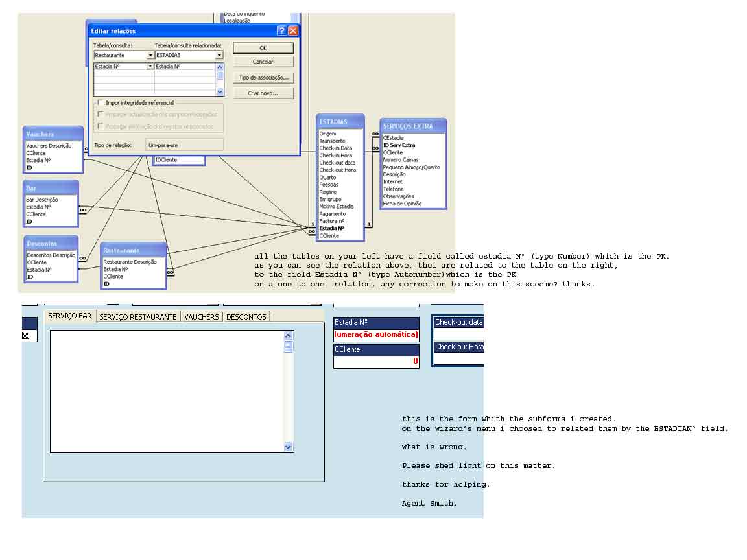Click the IDCliente field below the dialog
The height and width of the screenshot is (560, 747).
pos(166,160)
